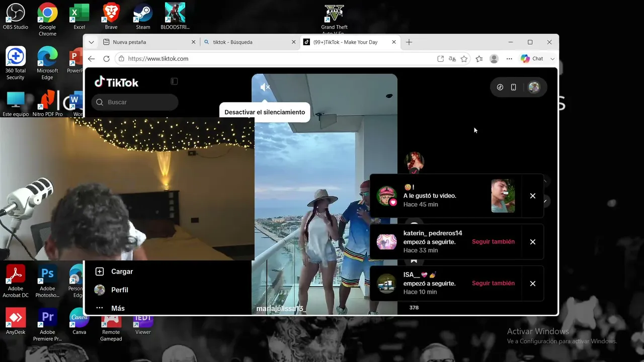Screen dimensions: 644x362
Task: Open the Brave desktop shortcut
Action: (x=111, y=17)
